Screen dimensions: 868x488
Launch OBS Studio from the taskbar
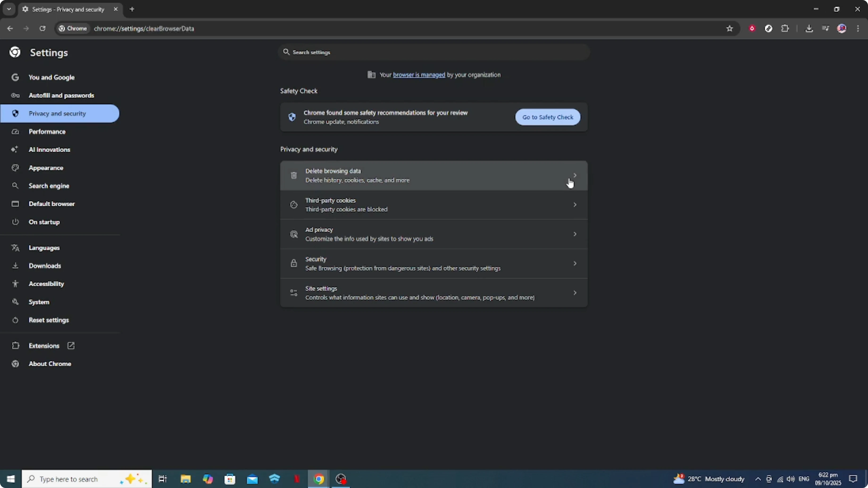[341, 479]
